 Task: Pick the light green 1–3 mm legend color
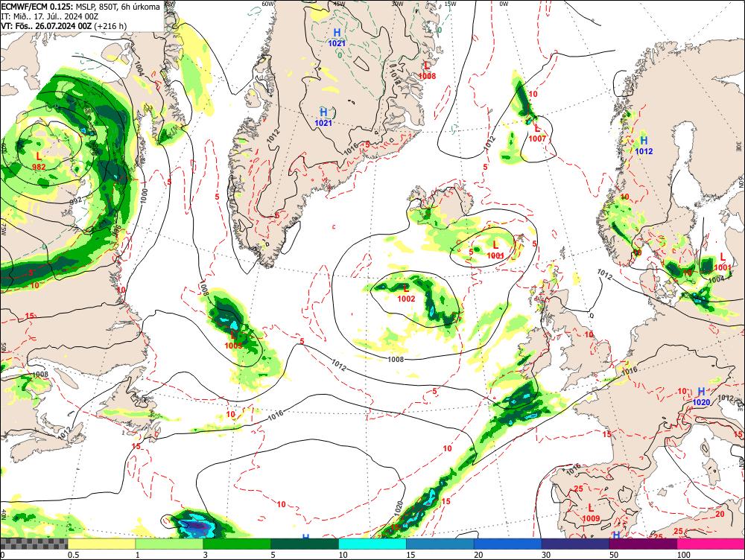169,544
